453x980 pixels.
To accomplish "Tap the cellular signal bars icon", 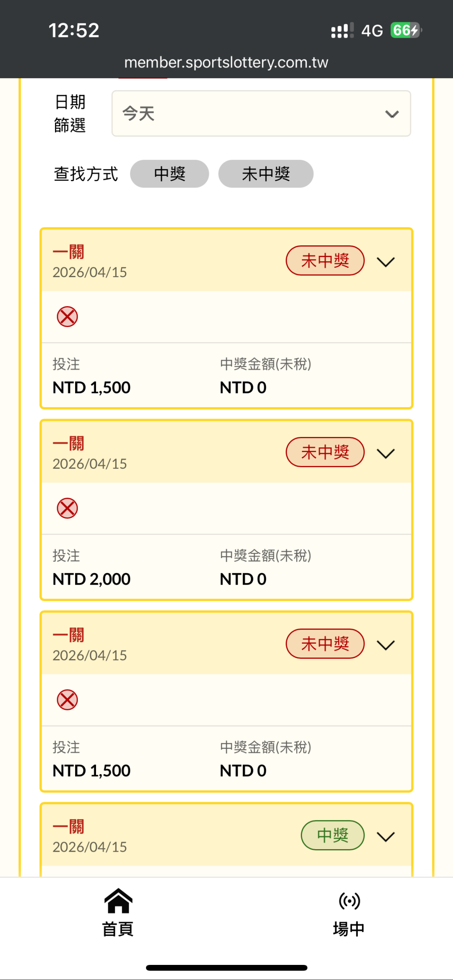I will 342,31.
